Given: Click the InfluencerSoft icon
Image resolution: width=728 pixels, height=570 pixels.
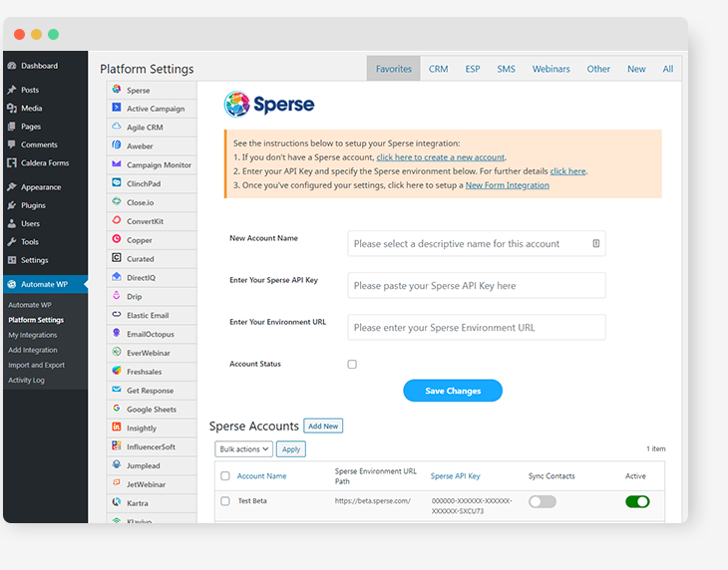Looking at the screenshot, I should pos(117,445).
